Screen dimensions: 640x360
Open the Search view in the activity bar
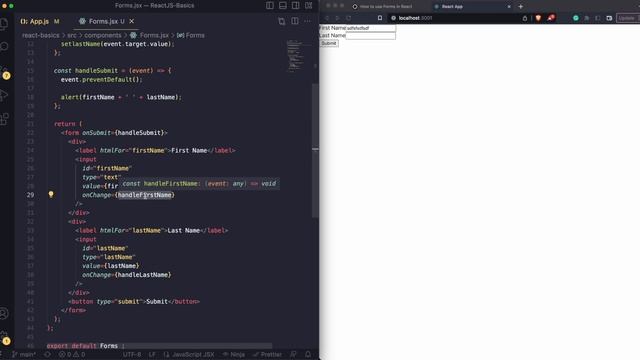click(x=4, y=46)
